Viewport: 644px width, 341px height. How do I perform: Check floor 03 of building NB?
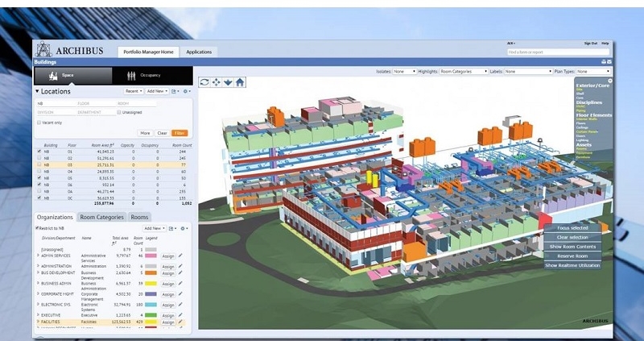pyautogui.click(x=39, y=164)
